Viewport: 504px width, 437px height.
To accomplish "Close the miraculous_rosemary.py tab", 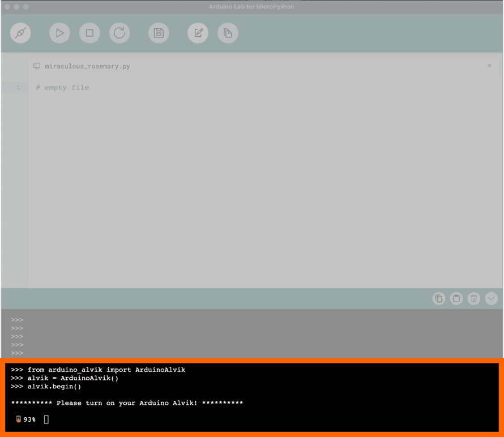I will tap(489, 66).
